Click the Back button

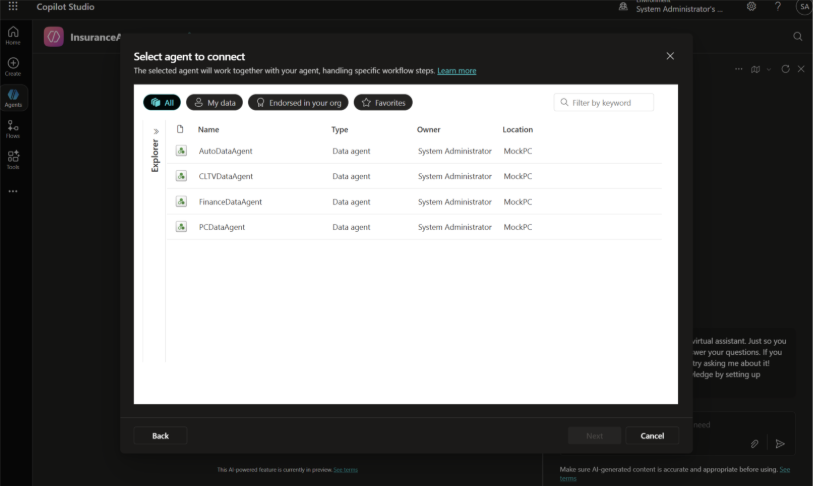click(x=160, y=436)
